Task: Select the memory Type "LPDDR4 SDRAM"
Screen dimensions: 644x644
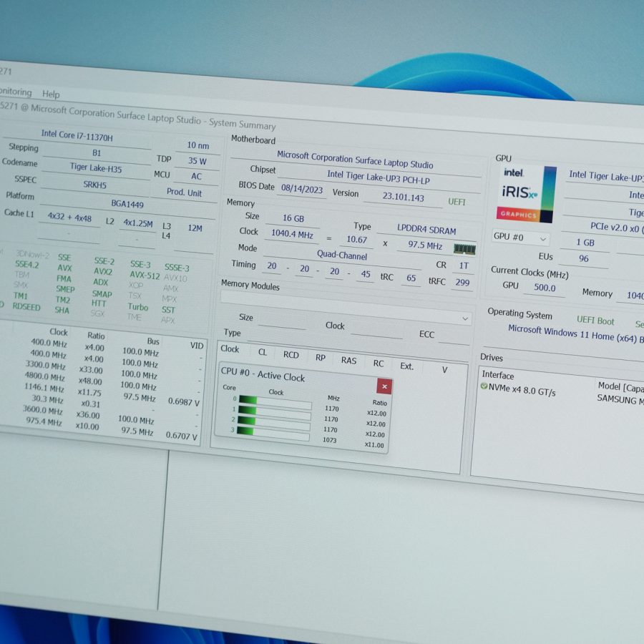Action: pyautogui.click(x=426, y=230)
